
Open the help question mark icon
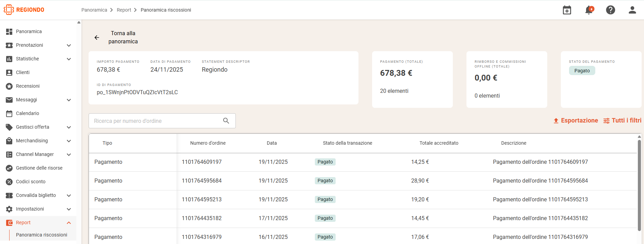point(611,10)
